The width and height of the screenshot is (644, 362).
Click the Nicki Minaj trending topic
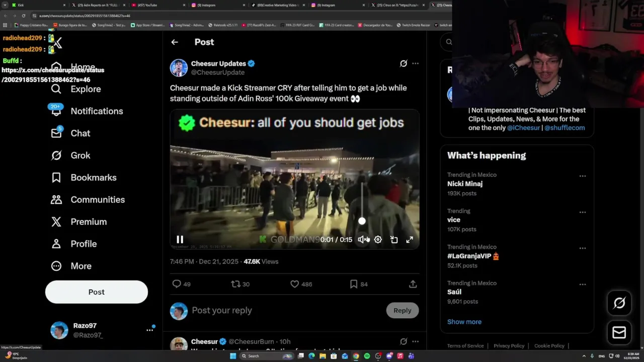coord(465,184)
